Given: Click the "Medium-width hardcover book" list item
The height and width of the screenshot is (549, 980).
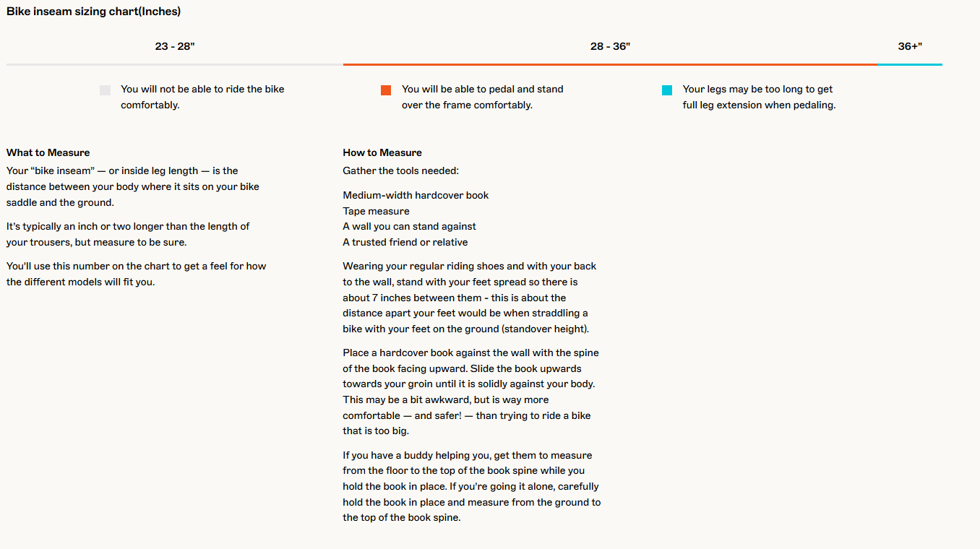Looking at the screenshot, I should point(416,195).
